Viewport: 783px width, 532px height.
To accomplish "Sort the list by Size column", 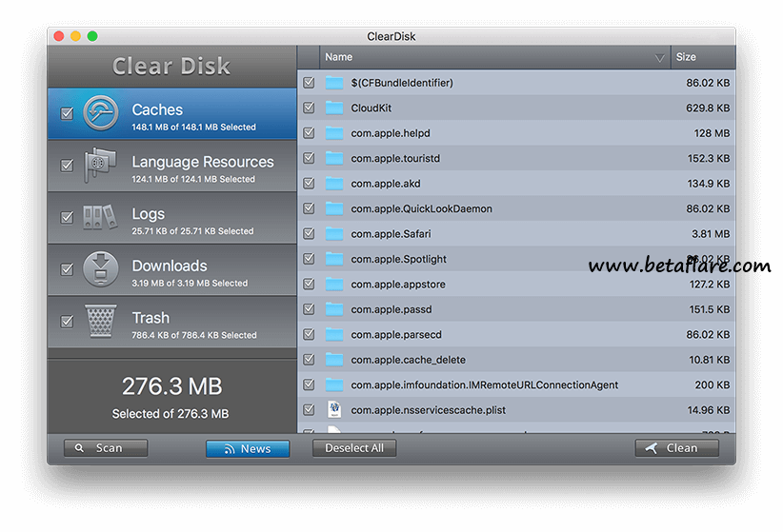I will 701,57.
